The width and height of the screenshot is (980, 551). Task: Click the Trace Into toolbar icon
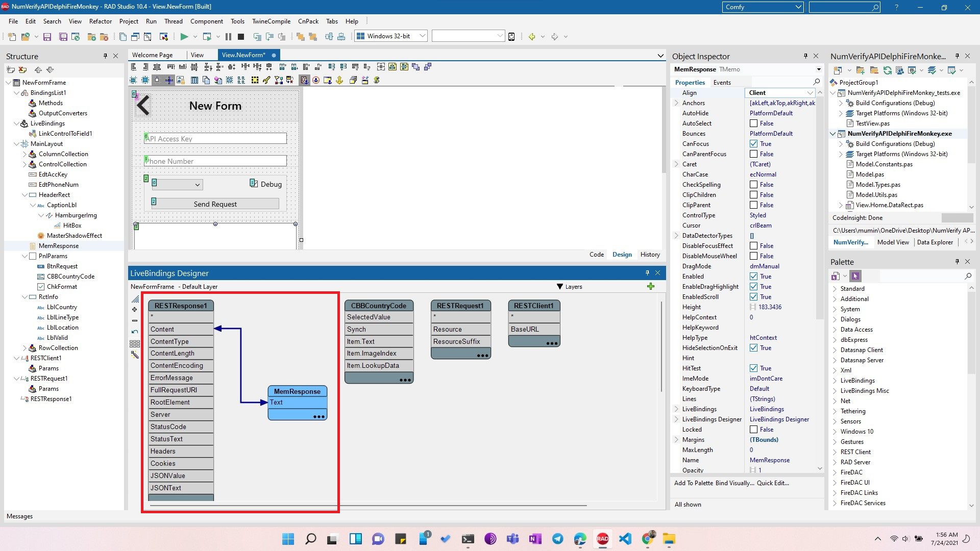(x=257, y=37)
